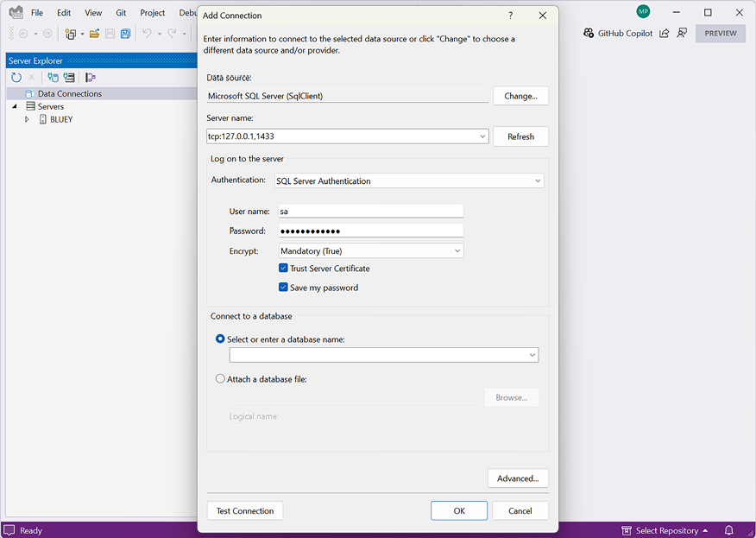Click the Test Connection button
756x538 pixels.
click(x=244, y=510)
